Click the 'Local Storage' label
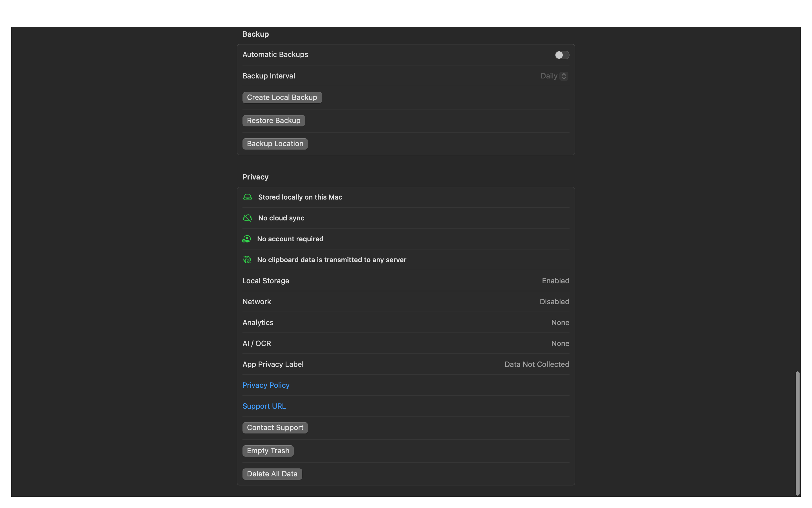This screenshot has height=508, width=812. pos(266,281)
